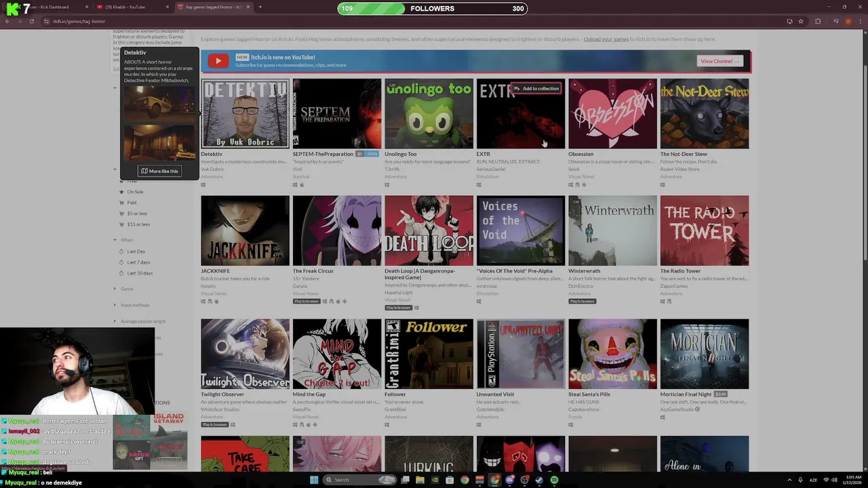Image resolution: width=868 pixels, height=488 pixels.
Task: Close the itch.io Horror tab
Action: pyautogui.click(x=248, y=7)
